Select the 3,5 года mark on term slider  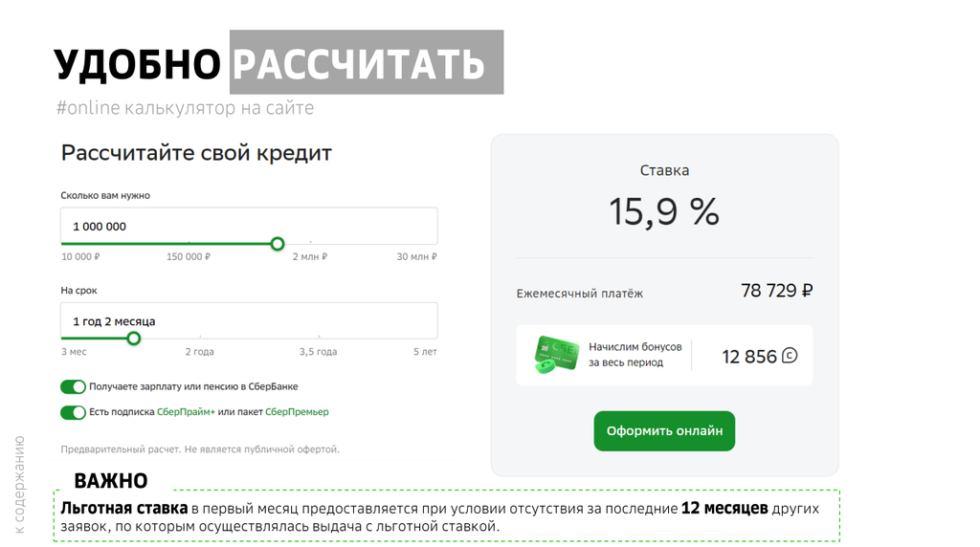point(318,352)
